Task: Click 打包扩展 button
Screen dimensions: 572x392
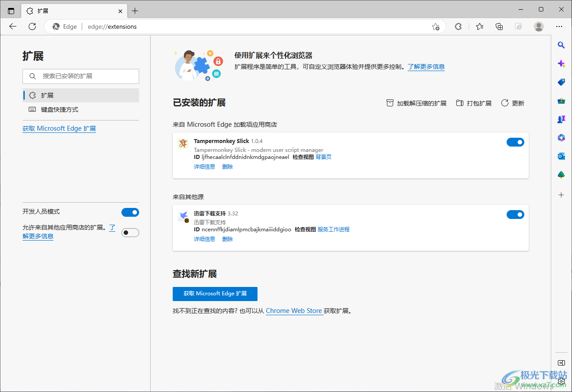Action: point(474,103)
